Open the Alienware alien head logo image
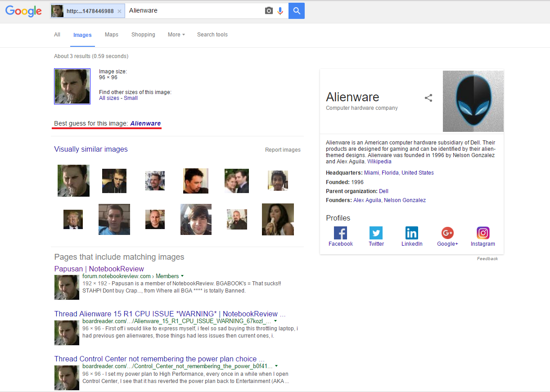550x392 pixels. (x=473, y=101)
